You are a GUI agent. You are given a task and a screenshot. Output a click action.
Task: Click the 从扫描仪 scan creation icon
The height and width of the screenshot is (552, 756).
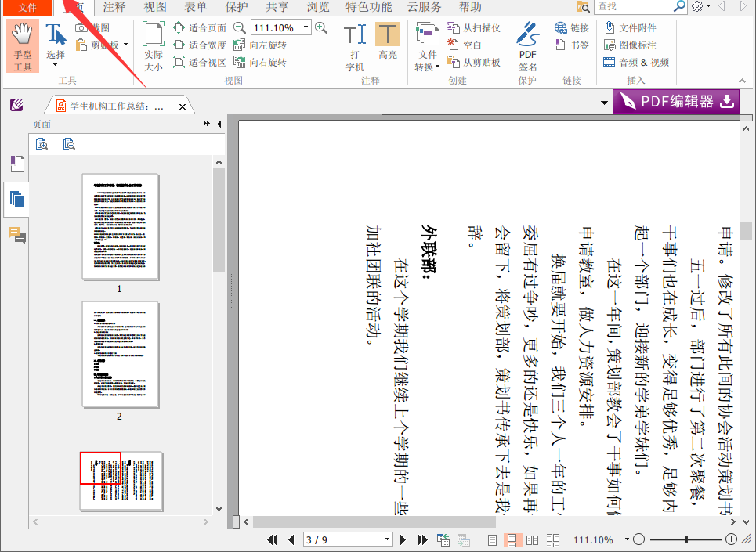point(454,27)
